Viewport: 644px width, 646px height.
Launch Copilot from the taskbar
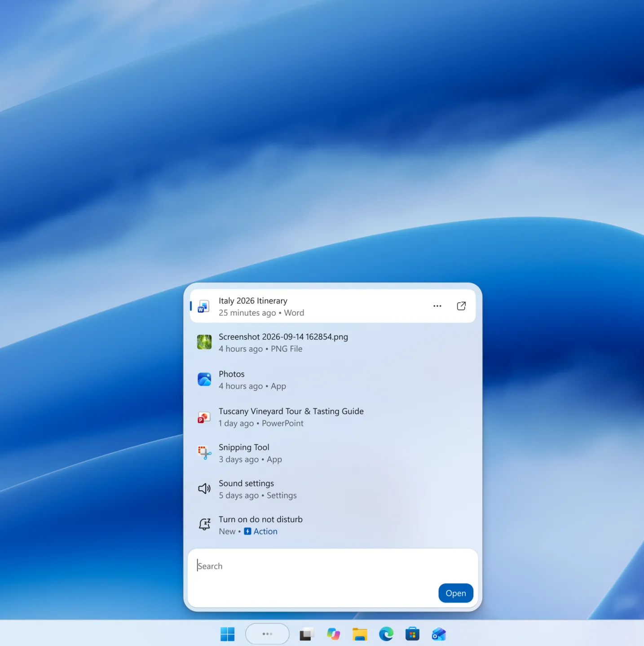tap(333, 634)
